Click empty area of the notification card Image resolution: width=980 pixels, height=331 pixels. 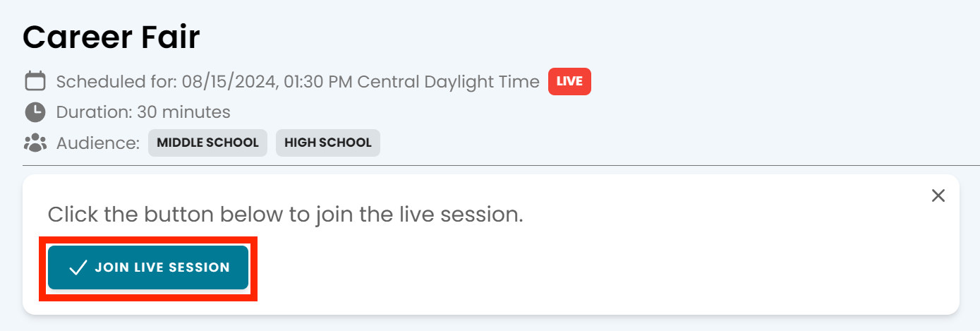pyautogui.click(x=600, y=268)
